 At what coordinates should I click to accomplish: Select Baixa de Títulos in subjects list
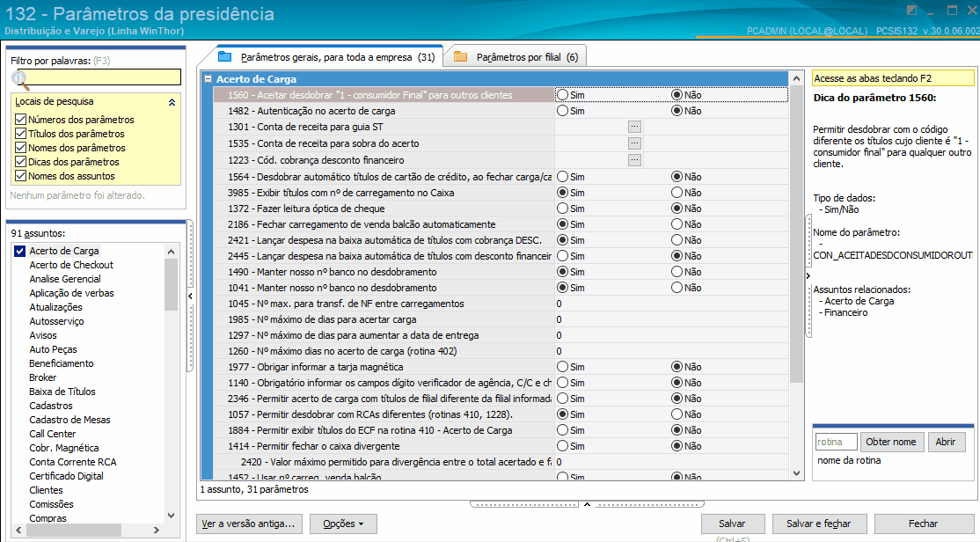(x=62, y=392)
